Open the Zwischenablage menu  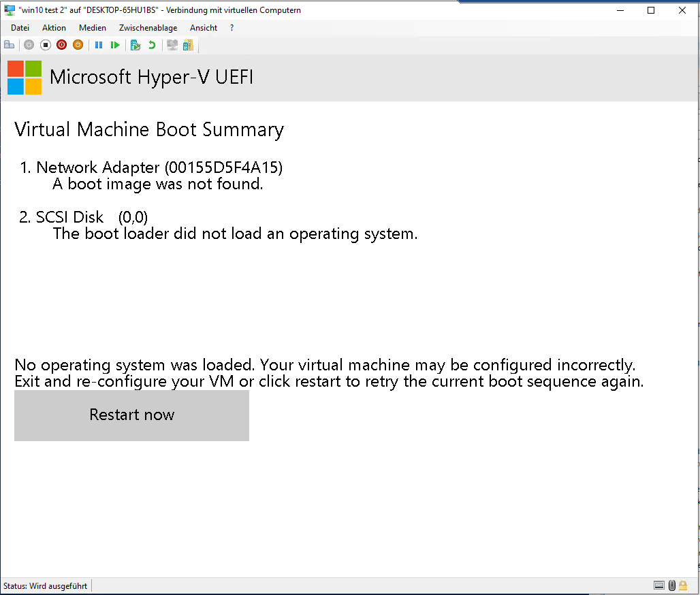point(148,28)
